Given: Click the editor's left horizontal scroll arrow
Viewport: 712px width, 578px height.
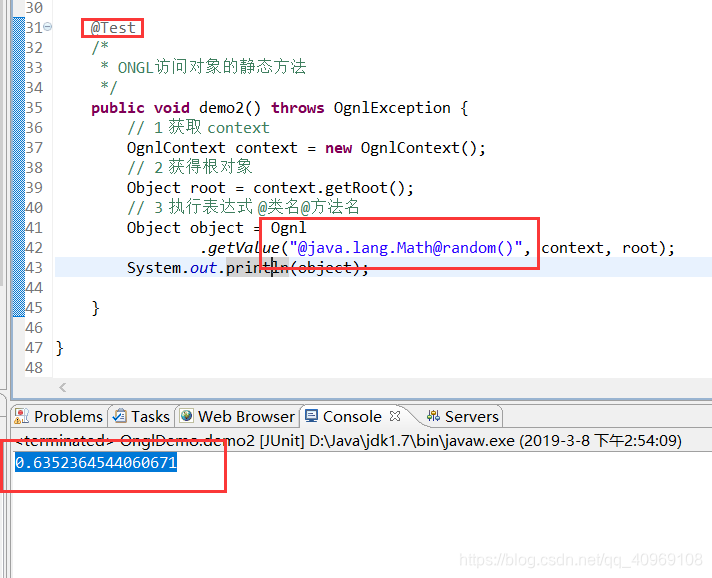Looking at the screenshot, I should click(x=63, y=387).
